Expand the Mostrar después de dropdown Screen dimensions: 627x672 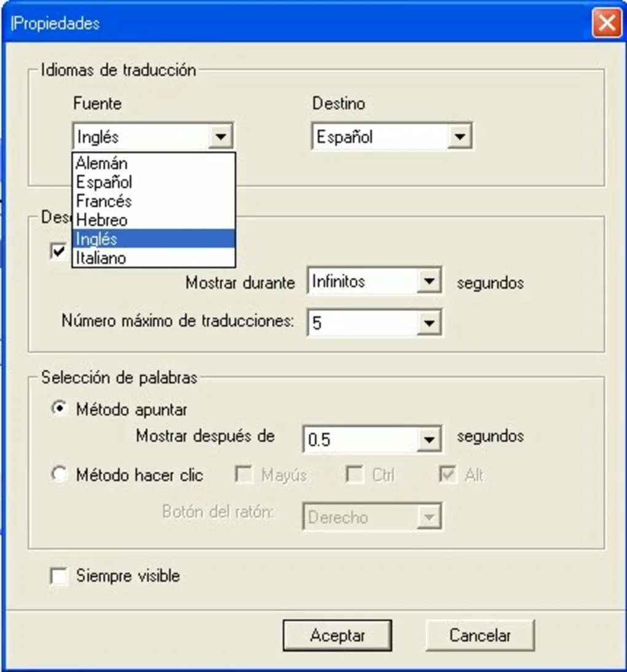click(428, 439)
